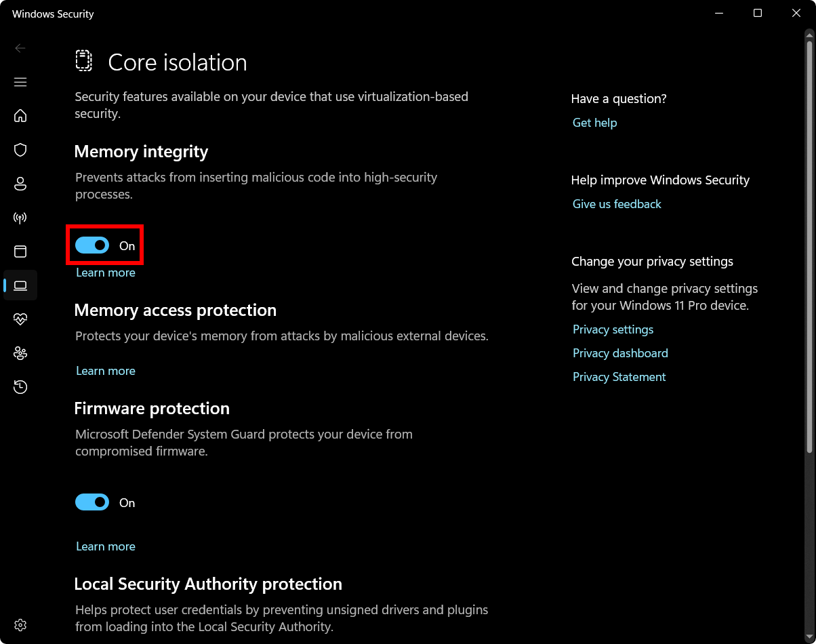Toggle the highlighted Memory integrity switch
This screenshot has width=816, height=644.
92,245
